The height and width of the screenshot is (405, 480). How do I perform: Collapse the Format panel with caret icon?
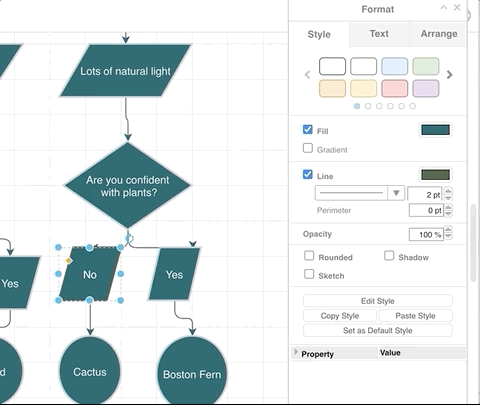pyautogui.click(x=443, y=7)
